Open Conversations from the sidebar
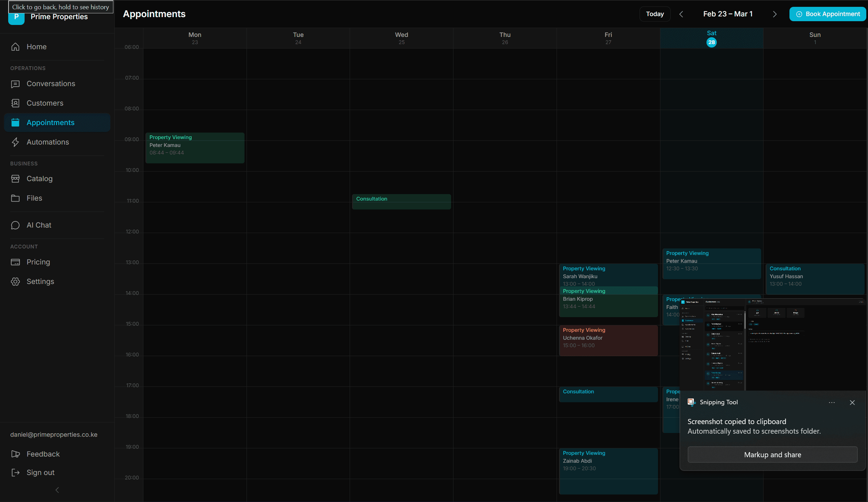Image resolution: width=868 pixels, height=502 pixels. tap(51, 83)
